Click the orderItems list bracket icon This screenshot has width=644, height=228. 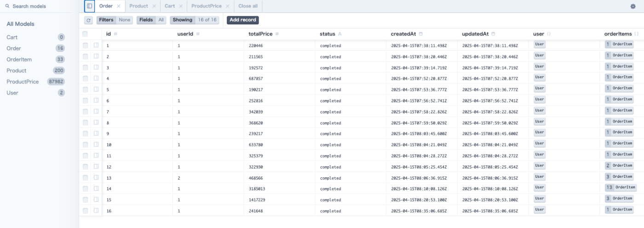637,34
